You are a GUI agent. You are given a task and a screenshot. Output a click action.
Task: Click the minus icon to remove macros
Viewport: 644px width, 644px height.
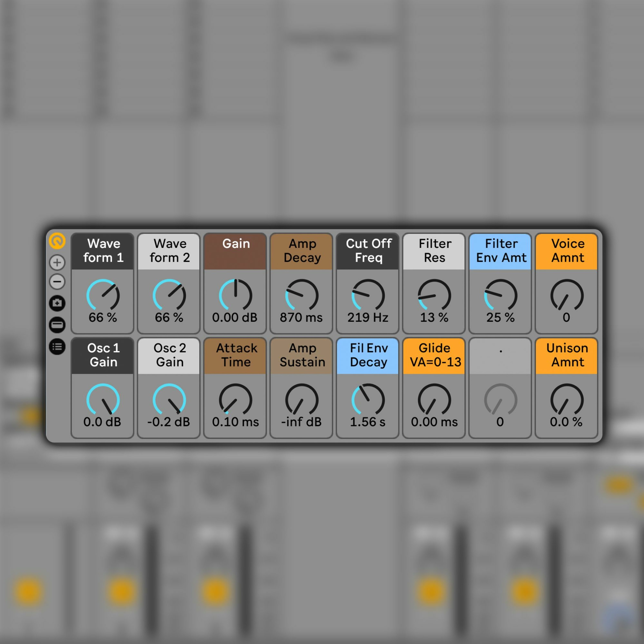[57, 282]
